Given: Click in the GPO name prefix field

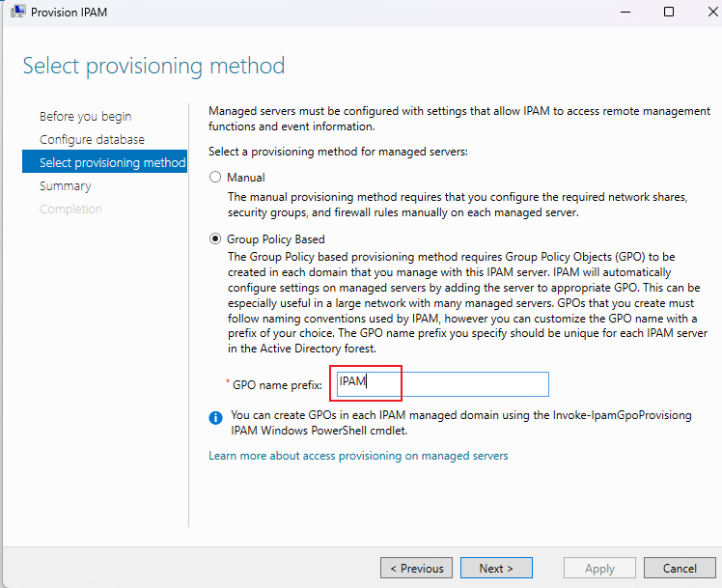Looking at the screenshot, I should (x=442, y=384).
